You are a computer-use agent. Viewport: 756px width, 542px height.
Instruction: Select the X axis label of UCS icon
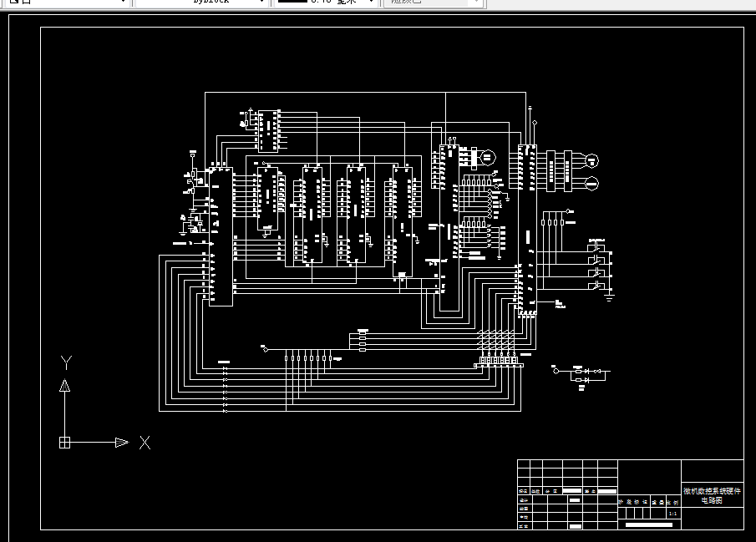145,443
